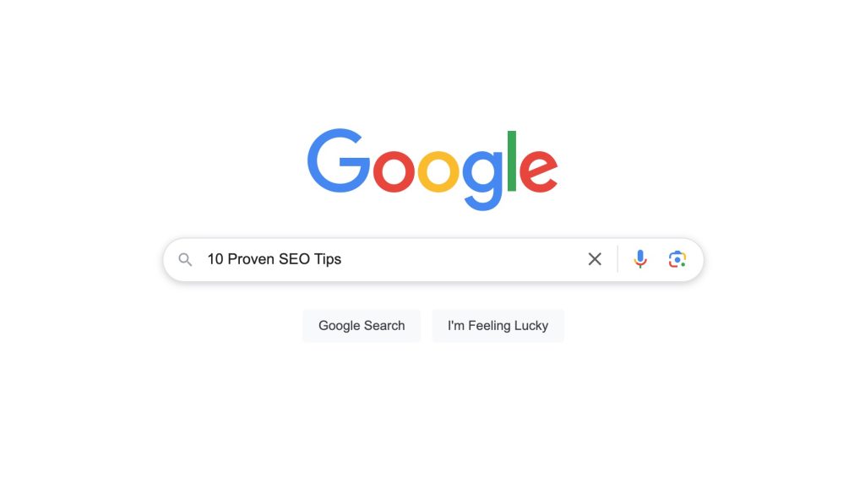Screen dimensions: 865x504
Task: Click blank page area above Google logo
Action: 432,61
